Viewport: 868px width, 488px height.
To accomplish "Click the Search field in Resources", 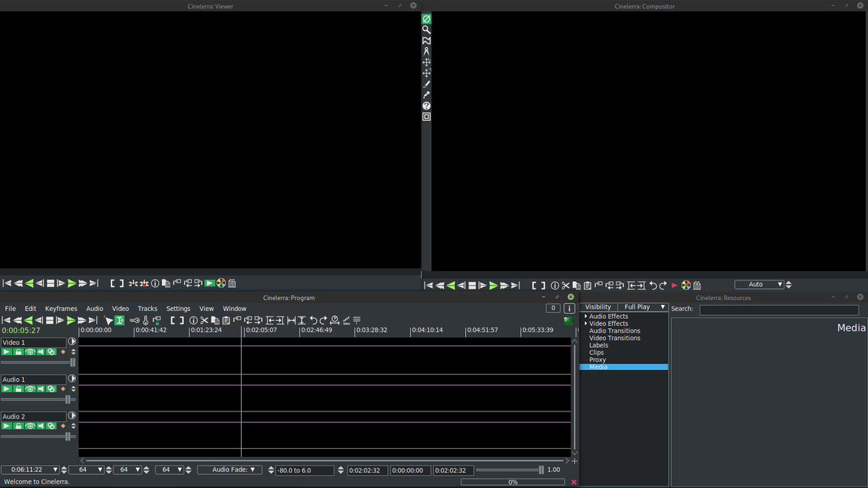I will click(x=779, y=309).
